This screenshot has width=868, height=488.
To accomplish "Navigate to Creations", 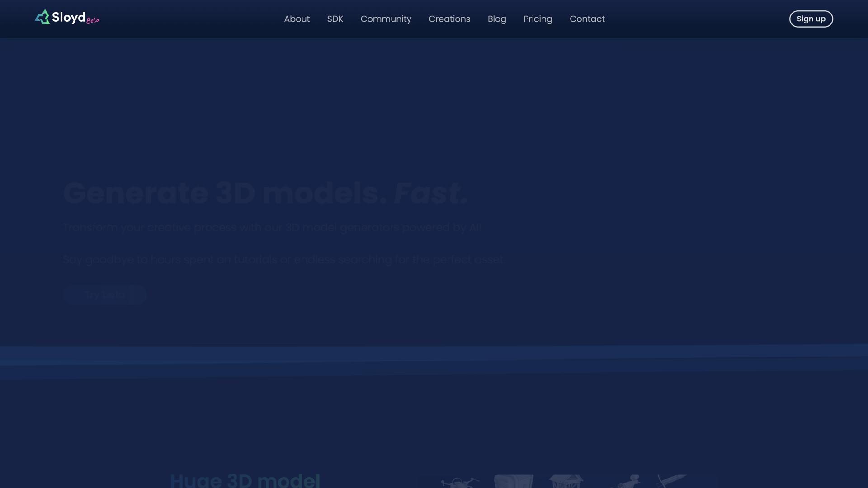I will pyautogui.click(x=449, y=19).
